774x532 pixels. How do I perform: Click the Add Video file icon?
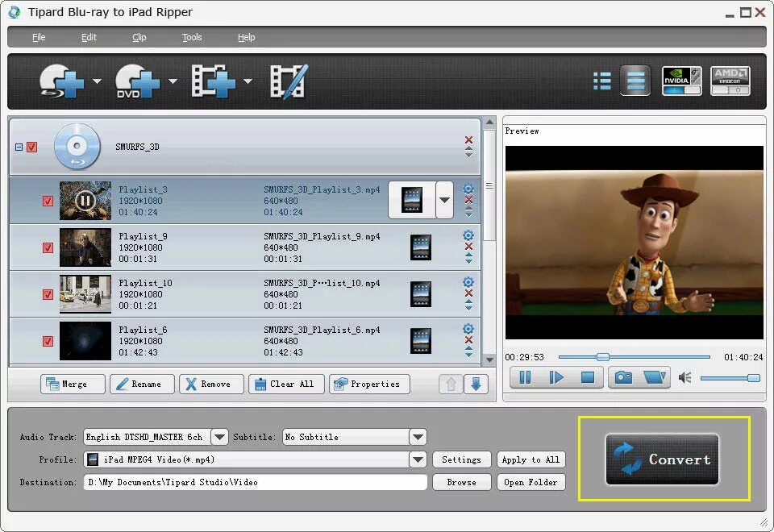point(213,81)
